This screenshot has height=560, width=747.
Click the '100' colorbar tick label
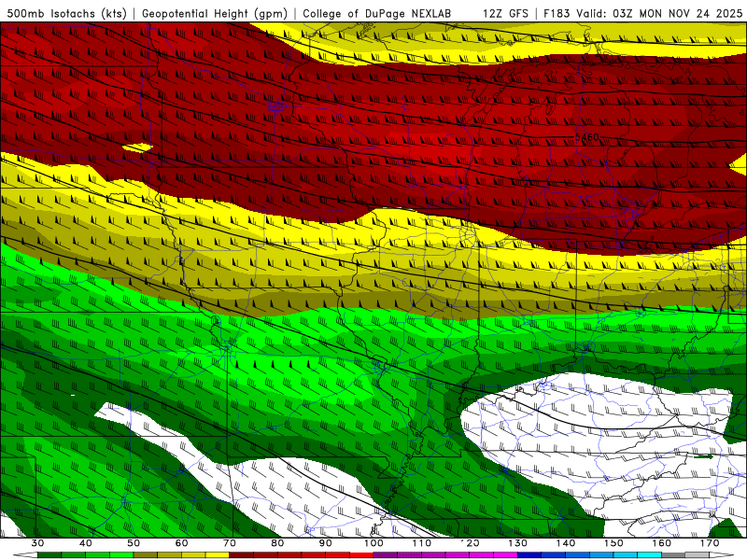tap(374, 543)
